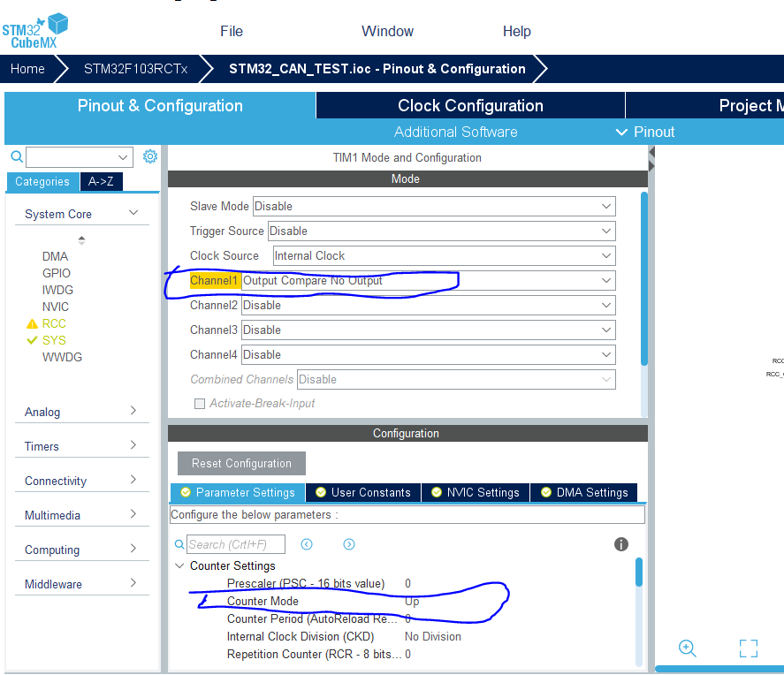Click the parameter Search (Ctrl+F) field
Image resolution: width=784 pixels, height=675 pixels.
coord(236,544)
